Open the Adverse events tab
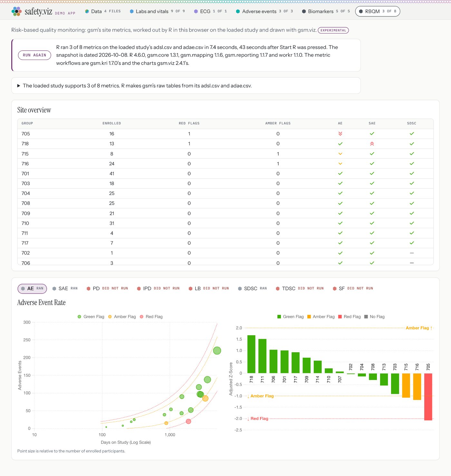Viewport: 451px width, 476px height. coord(264,11)
